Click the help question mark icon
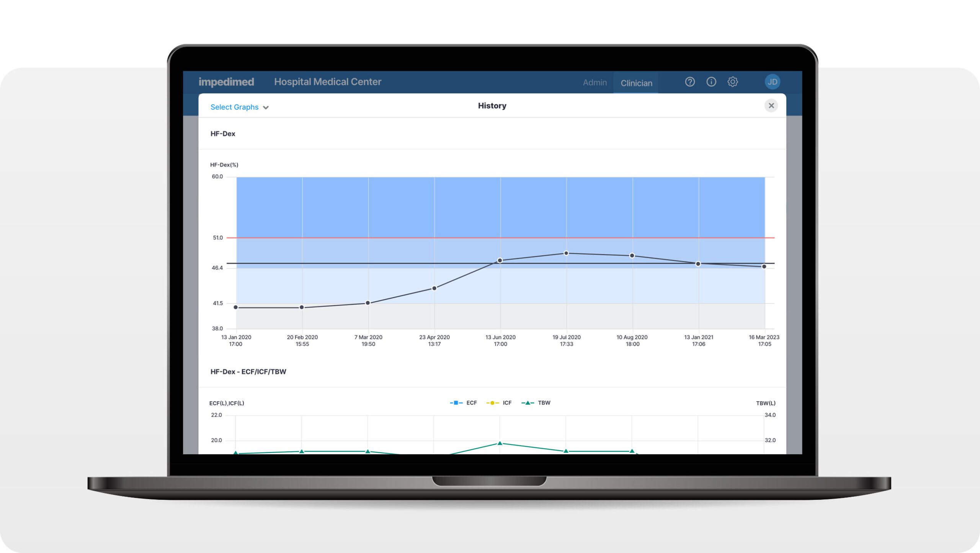 tap(689, 82)
